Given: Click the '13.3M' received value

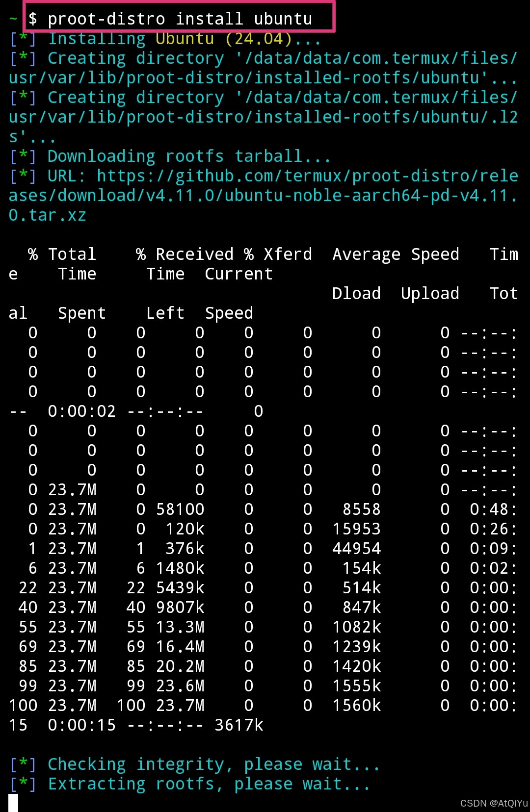Looking at the screenshot, I should point(180,627).
